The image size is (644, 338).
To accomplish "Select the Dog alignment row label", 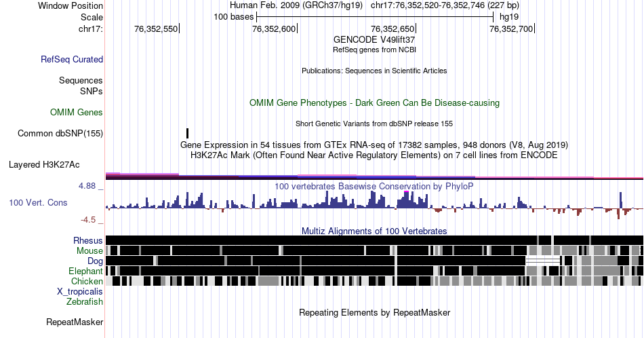I will [x=96, y=261].
